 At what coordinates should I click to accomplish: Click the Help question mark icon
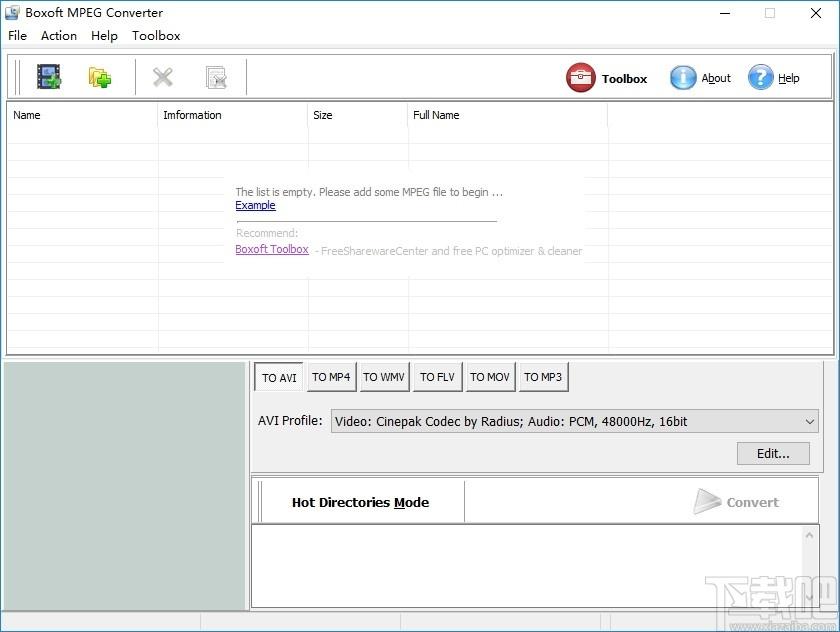[x=761, y=78]
